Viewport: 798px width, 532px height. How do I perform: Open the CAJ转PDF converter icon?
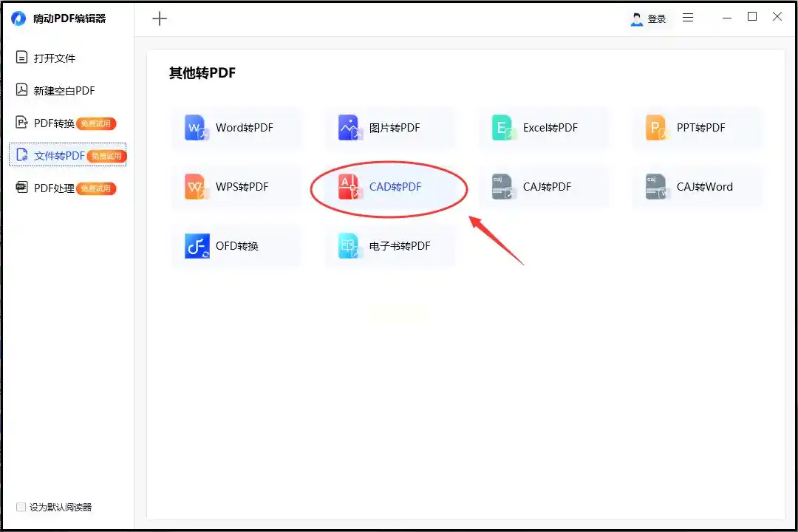[504, 186]
